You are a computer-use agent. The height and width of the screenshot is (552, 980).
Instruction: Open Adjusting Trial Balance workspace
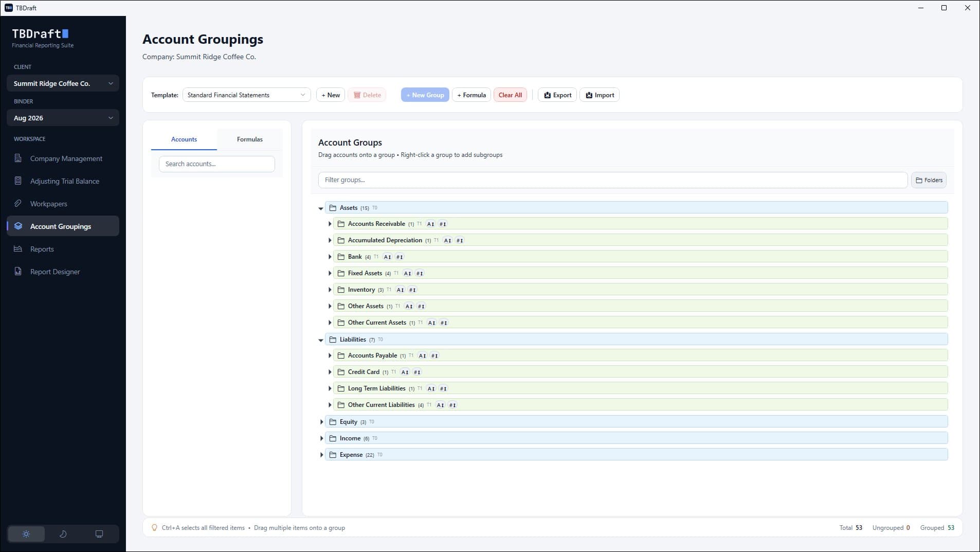(63, 181)
